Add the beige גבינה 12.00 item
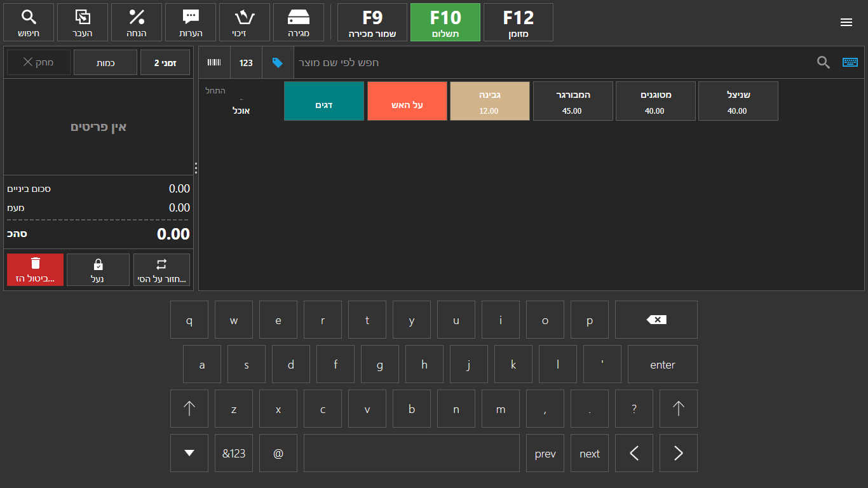 [489, 101]
